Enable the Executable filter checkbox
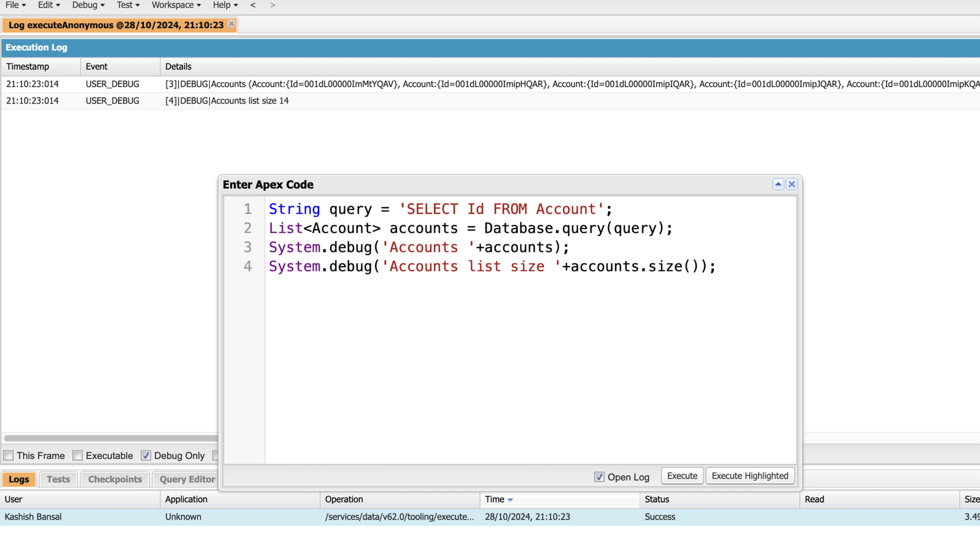Screen dimensions: 980x560 [77, 455]
